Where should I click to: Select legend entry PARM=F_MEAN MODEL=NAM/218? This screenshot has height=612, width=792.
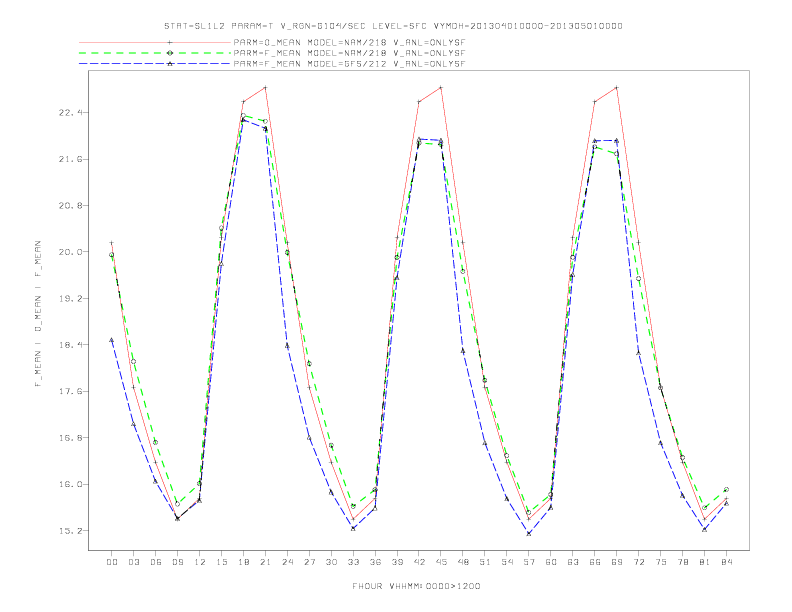349,53
